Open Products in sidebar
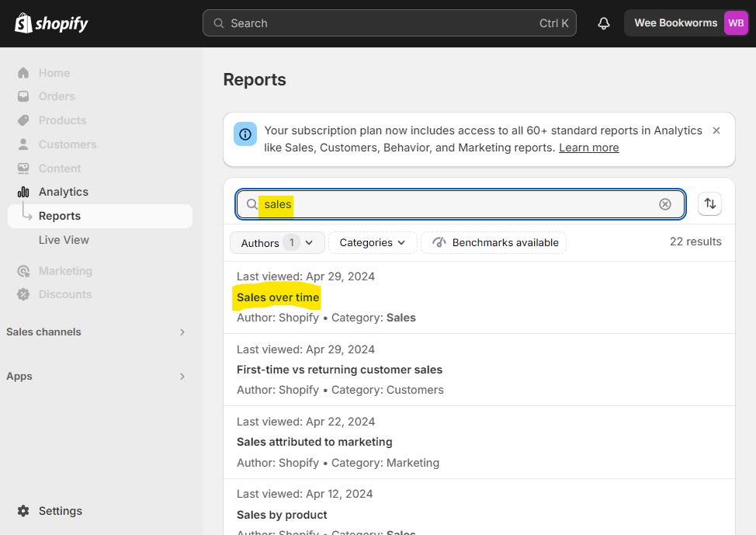The height and width of the screenshot is (535, 756). coord(62,120)
